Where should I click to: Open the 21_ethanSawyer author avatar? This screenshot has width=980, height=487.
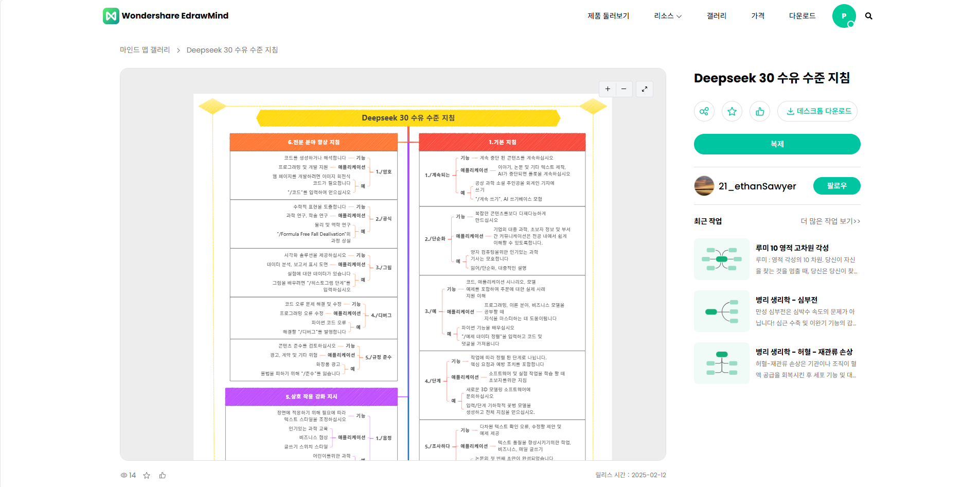[704, 186]
